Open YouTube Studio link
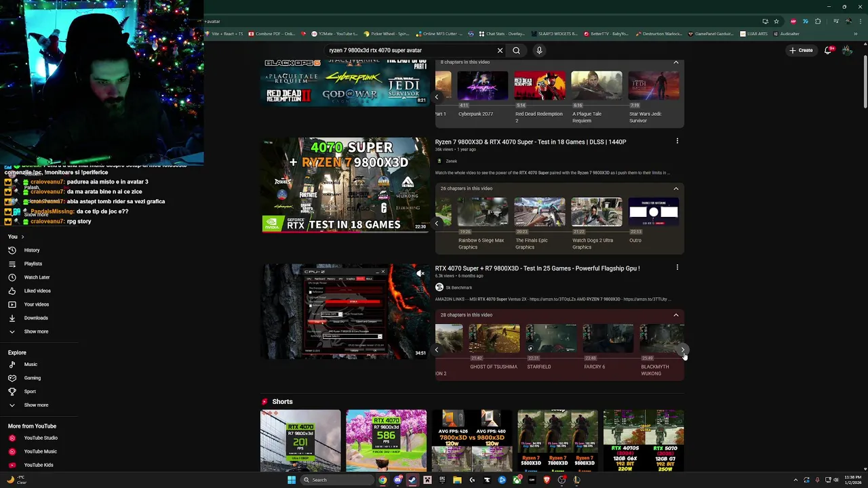Viewport: 868px width, 488px height. click(41, 438)
